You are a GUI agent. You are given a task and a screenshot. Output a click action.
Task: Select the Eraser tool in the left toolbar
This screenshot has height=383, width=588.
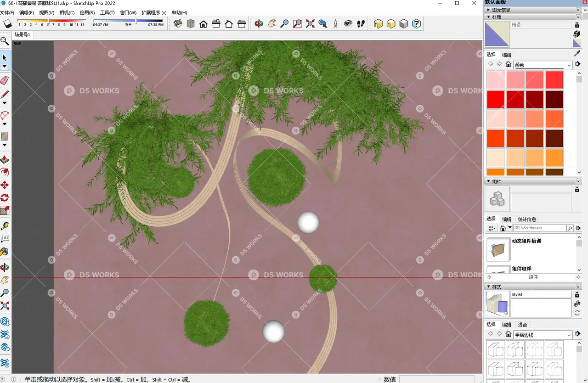coord(6,80)
